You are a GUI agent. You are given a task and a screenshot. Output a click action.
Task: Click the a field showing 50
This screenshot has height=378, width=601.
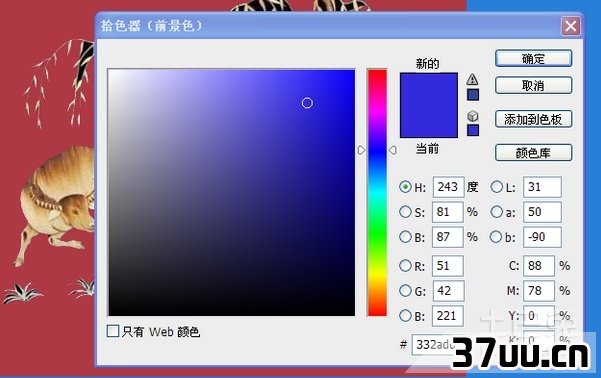tap(542, 212)
